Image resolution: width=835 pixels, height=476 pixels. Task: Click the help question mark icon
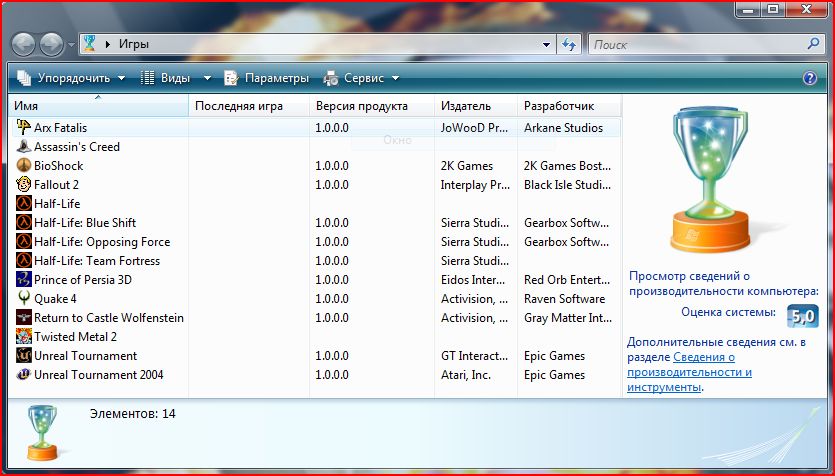pos(809,78)
